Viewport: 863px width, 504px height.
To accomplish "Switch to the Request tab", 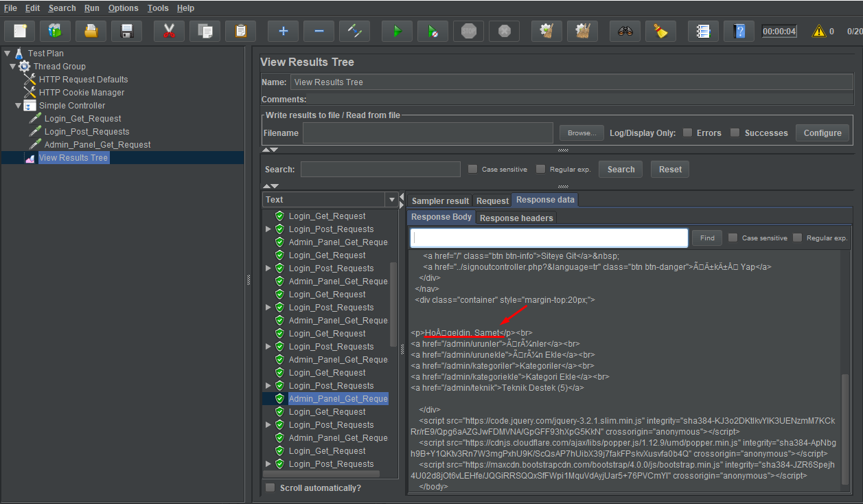I will coord(492,201).
